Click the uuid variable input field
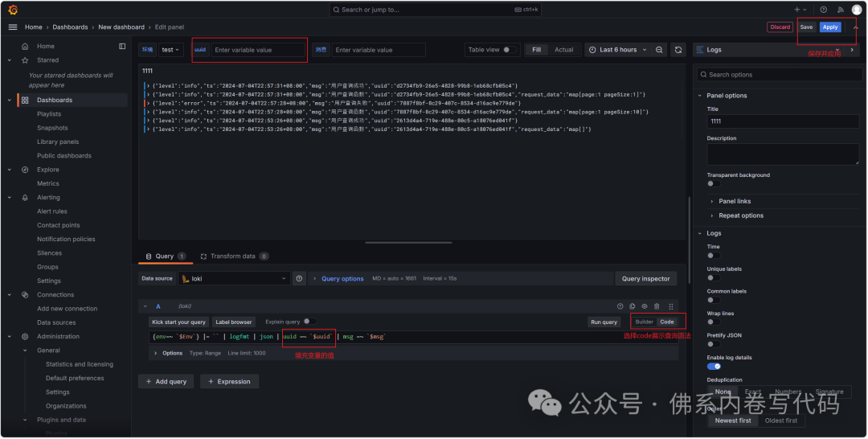This screenshot has width=868, height=439. coord(257,50)
